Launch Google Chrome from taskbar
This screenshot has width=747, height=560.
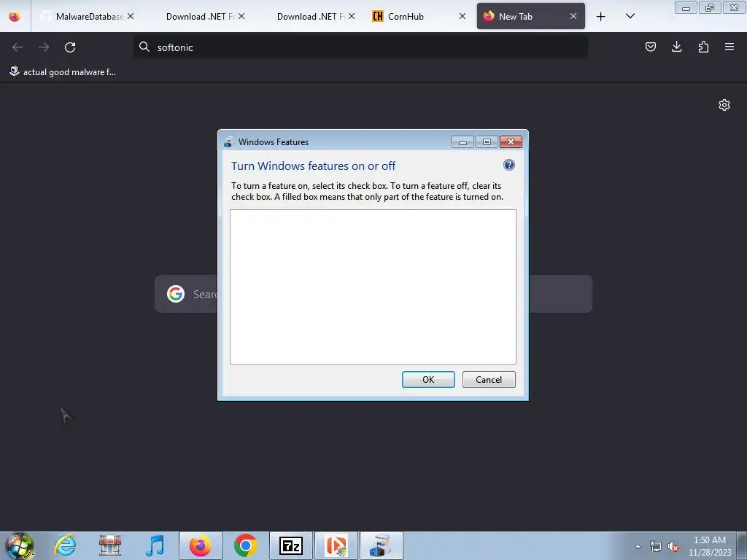[245, 545]
